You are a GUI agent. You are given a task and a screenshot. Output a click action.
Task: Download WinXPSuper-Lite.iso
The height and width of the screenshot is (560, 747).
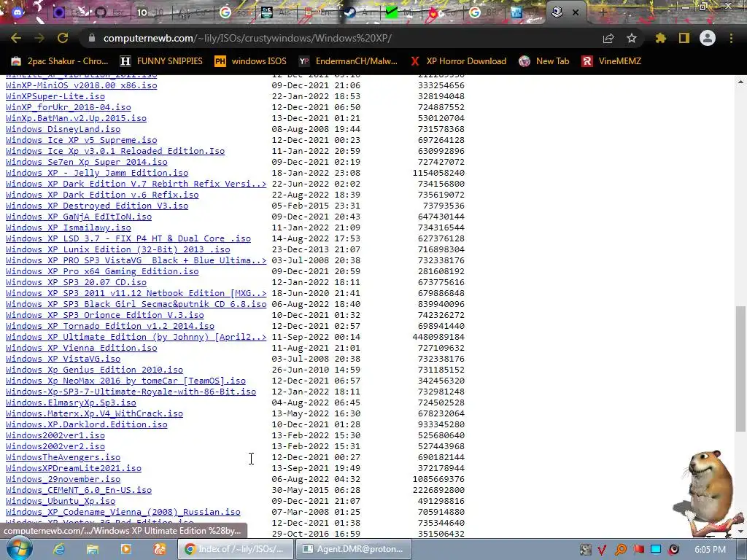point(55,96)
